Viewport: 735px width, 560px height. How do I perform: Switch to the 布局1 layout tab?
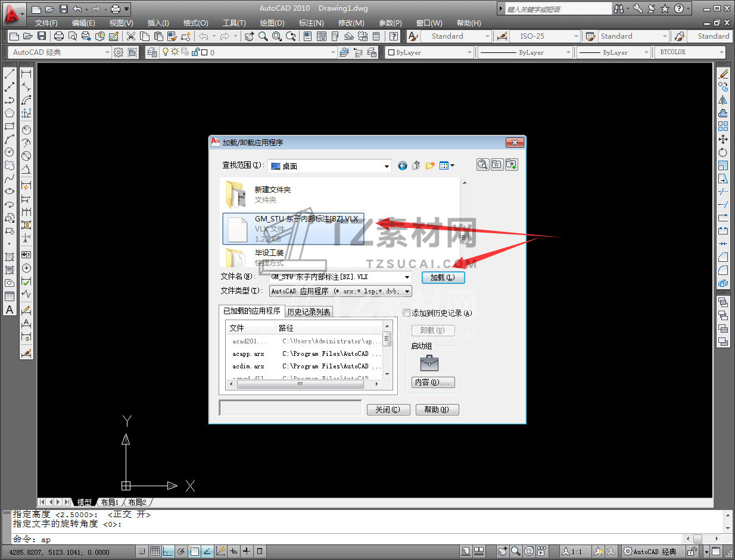pyautogui.click(x=110, y=502)
